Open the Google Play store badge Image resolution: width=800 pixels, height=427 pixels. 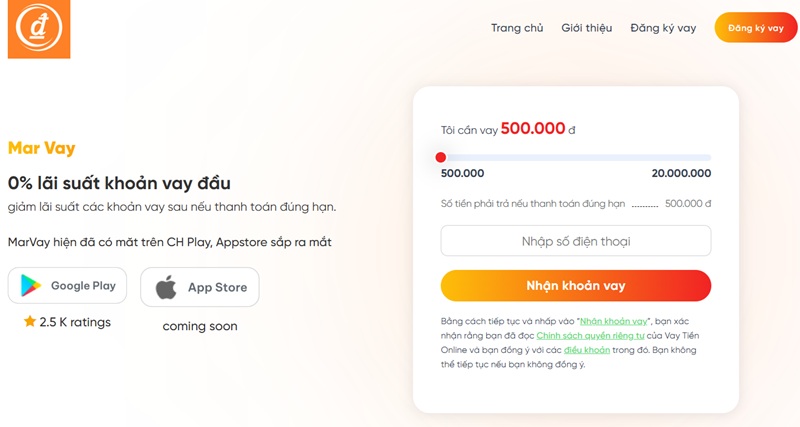point(67,286)
